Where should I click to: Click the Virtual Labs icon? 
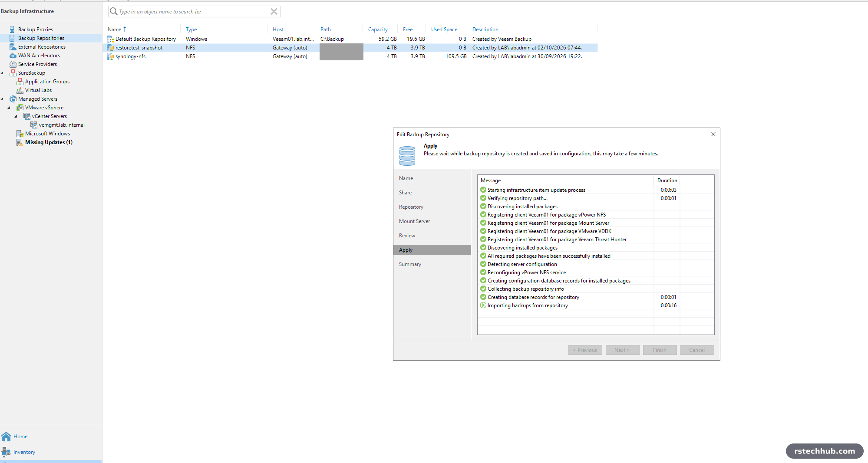click(20, 90)
